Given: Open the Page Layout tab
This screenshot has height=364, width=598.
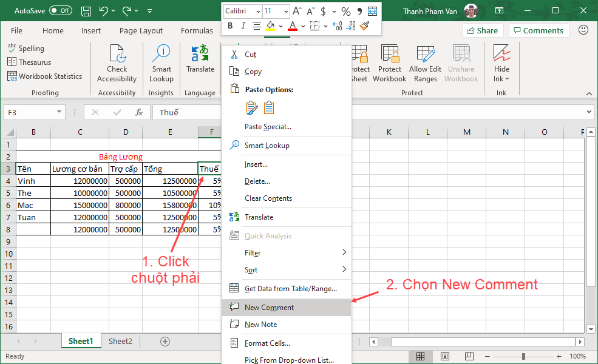Looking at the screenshot, I should click(141, 30).
